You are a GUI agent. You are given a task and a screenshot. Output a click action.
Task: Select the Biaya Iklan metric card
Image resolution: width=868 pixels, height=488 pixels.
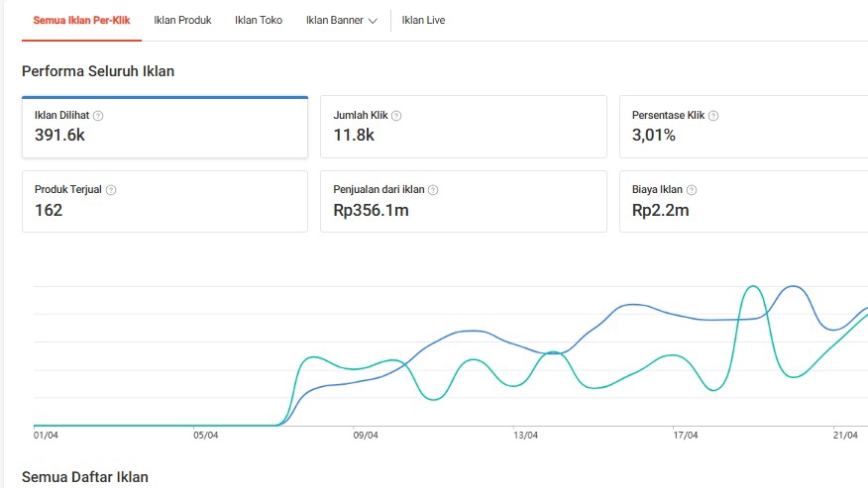click(x=743, y=201)
